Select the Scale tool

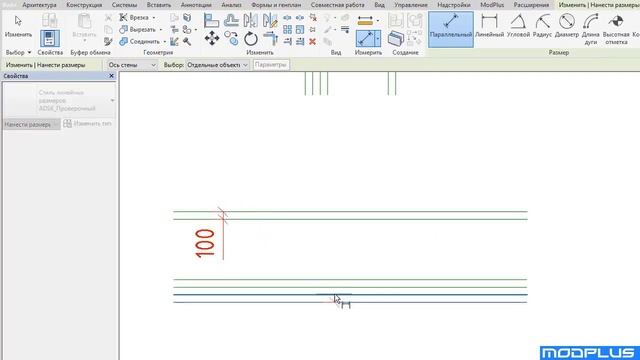point(300,29)
